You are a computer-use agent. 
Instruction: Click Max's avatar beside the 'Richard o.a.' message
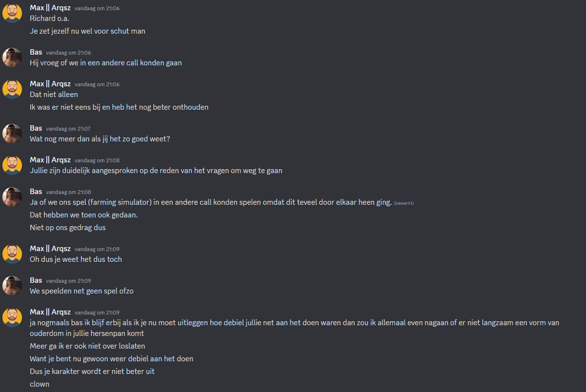tap(12, 13)
